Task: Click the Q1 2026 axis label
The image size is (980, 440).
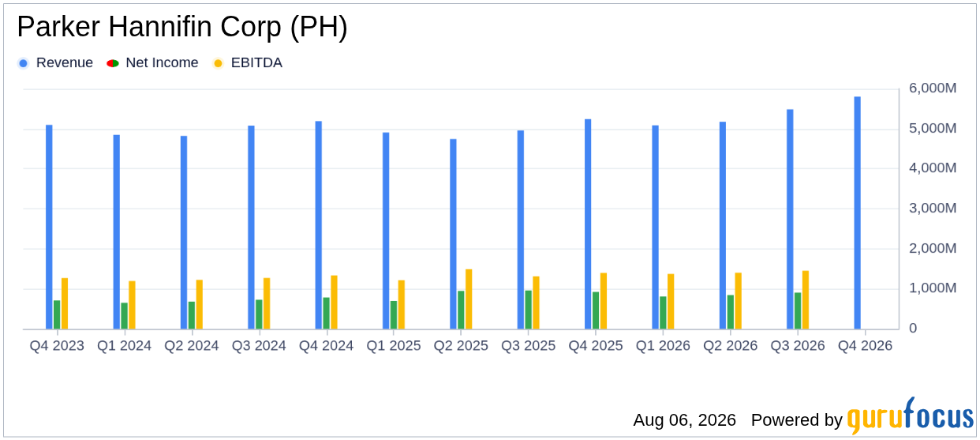Action: (663, 346)
